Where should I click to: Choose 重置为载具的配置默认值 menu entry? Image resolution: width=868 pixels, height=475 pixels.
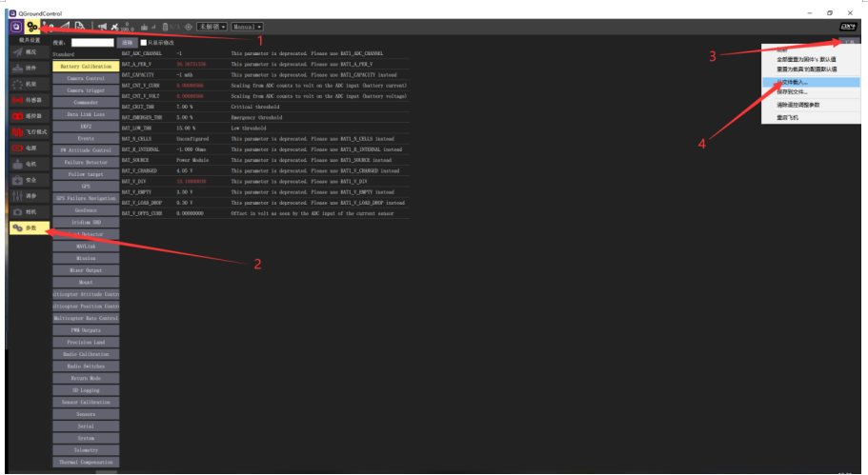pos(811,69)
